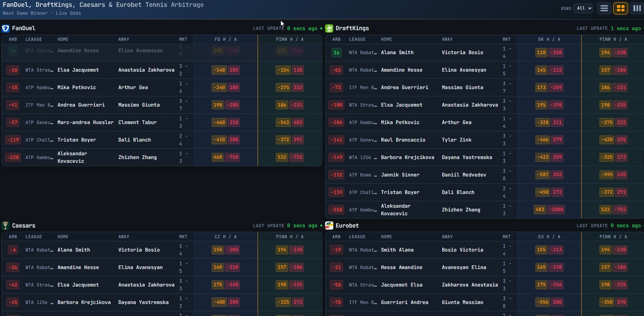Image resolution: width=644 pixels, height=316 pixels.
Task: Click the -558 arb badge in DraftKings
Action: coord(336,210)
